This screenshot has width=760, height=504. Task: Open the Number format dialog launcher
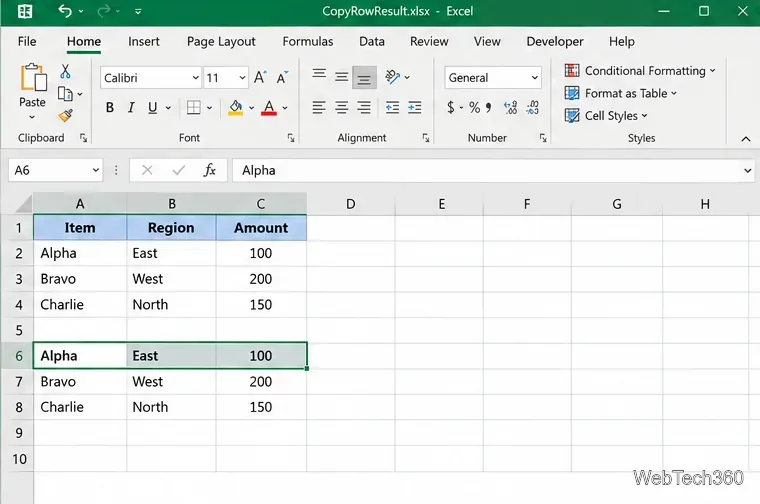coord(543,138)
